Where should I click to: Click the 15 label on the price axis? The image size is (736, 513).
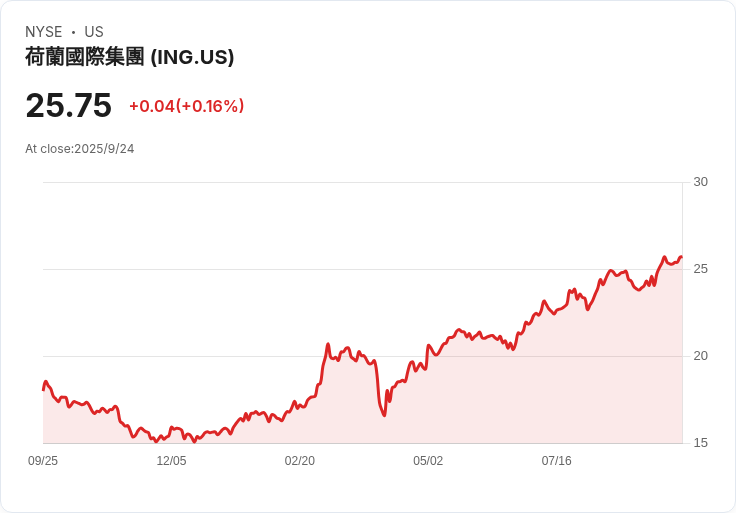coord(700,443)
